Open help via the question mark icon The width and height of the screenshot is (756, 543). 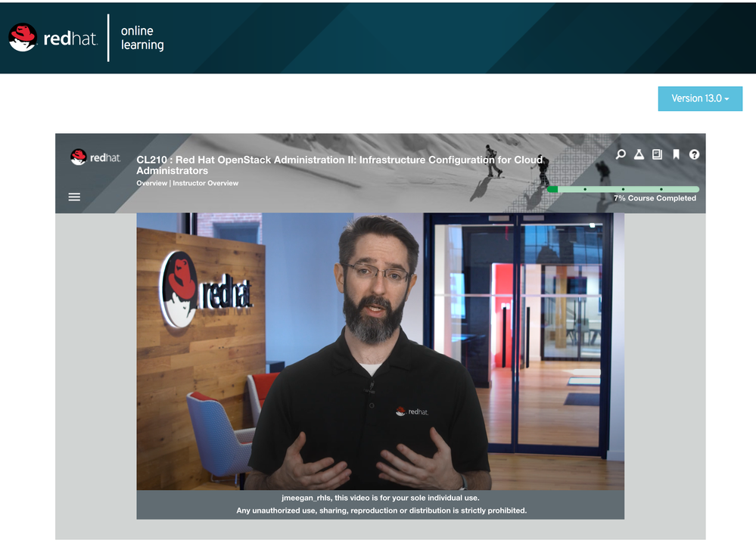click(x=694, y=154)
